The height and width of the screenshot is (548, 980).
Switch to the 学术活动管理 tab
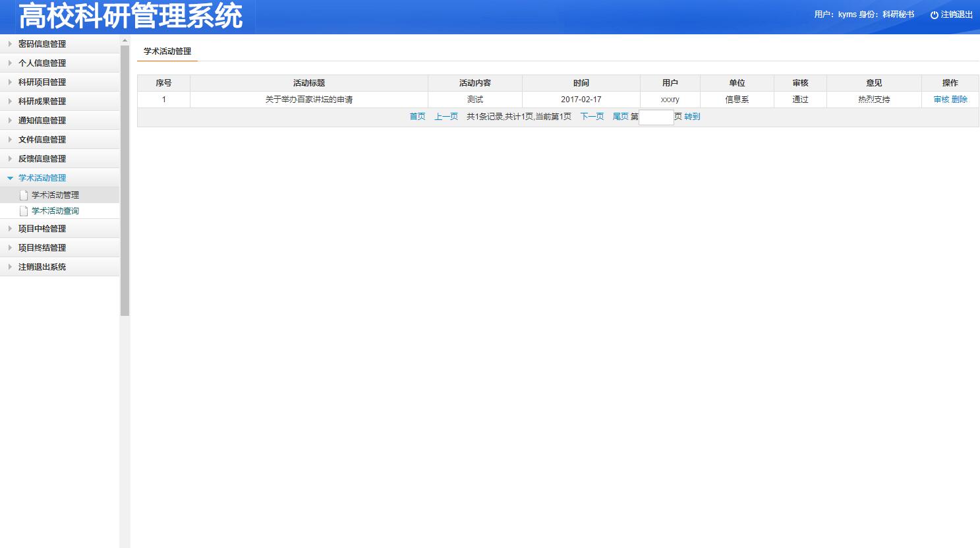pyautogui.click(x=167, y=51)
